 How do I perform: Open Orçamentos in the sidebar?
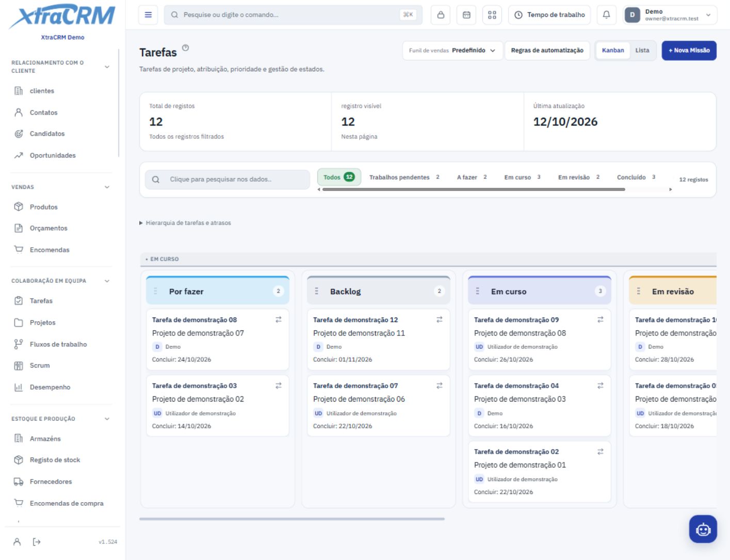(x=62, y=228)
